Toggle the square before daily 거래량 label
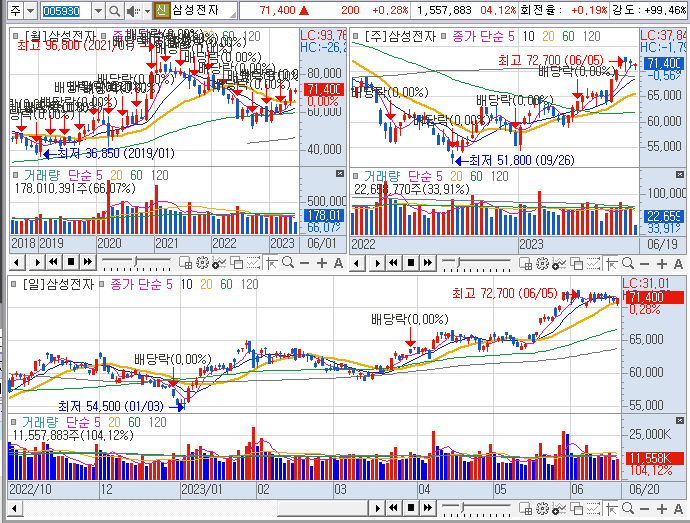The image size is (690, 523). click(14, 422)
